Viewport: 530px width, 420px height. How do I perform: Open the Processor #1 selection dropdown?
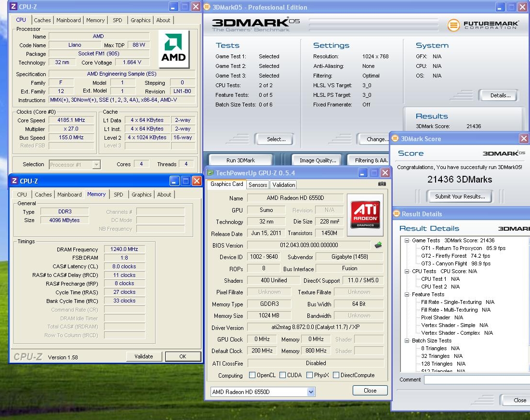(x=96, y=165)
